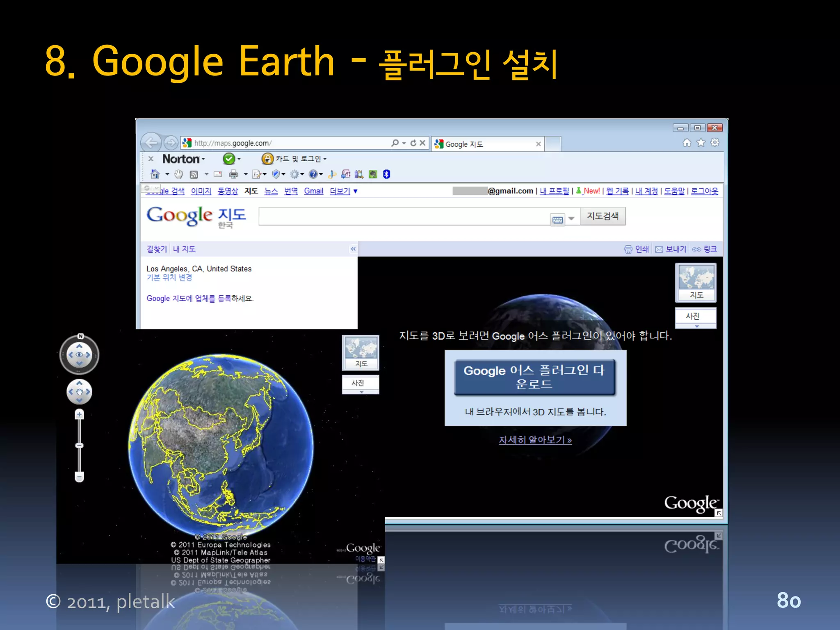Click the Print icon in command bar
The width and height of the screenshot is (840, 630).
tap(233, 174)
